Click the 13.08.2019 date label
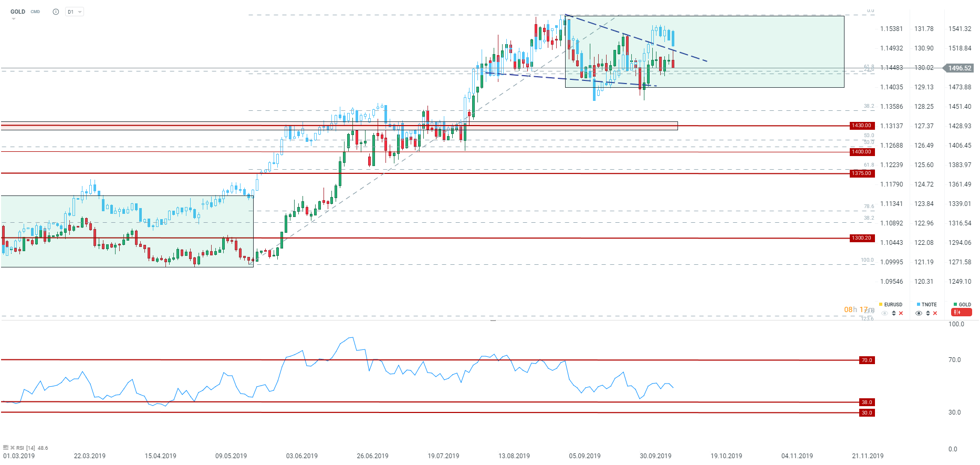Screen dimensions: 980x465 pyautogui.click(x=514, y=456)
